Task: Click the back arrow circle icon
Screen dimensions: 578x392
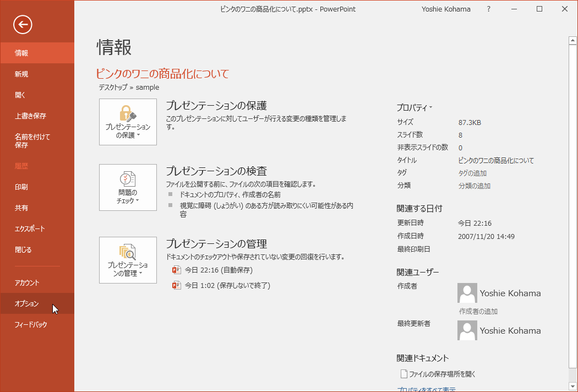Action: point(23,25)
